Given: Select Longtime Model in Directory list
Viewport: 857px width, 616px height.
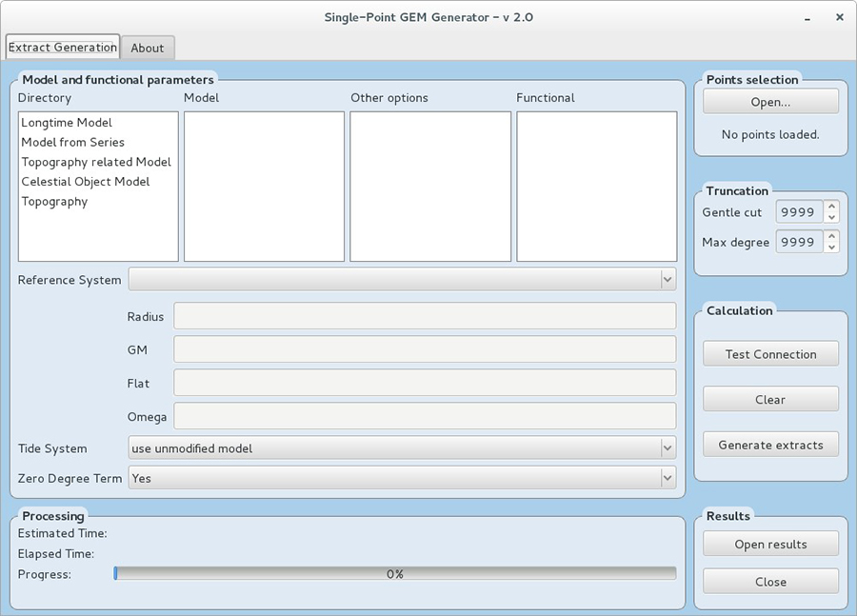Looking at the screenshot, I should 67,123.
